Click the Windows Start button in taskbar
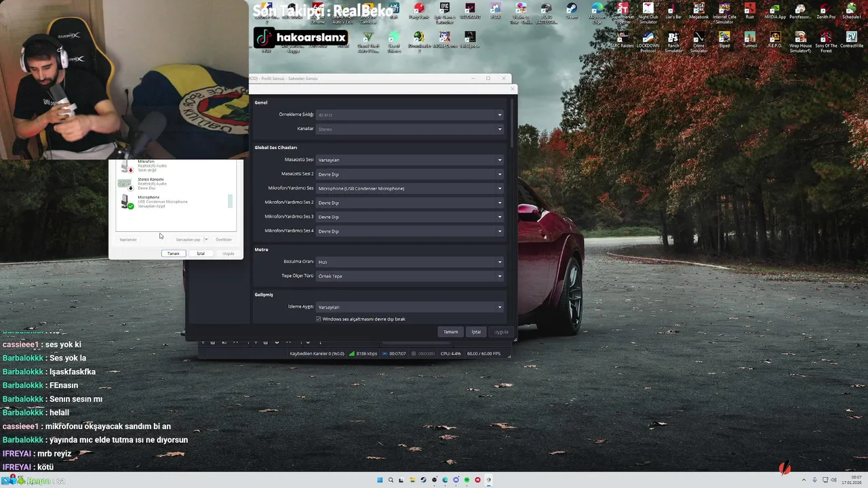 point(380,480)
